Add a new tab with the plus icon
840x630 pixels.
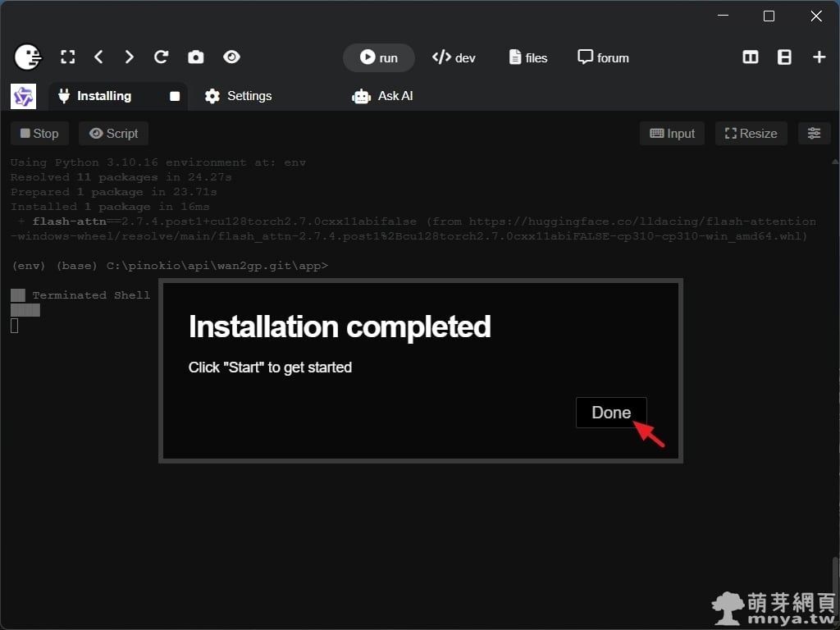click(819, 57)
